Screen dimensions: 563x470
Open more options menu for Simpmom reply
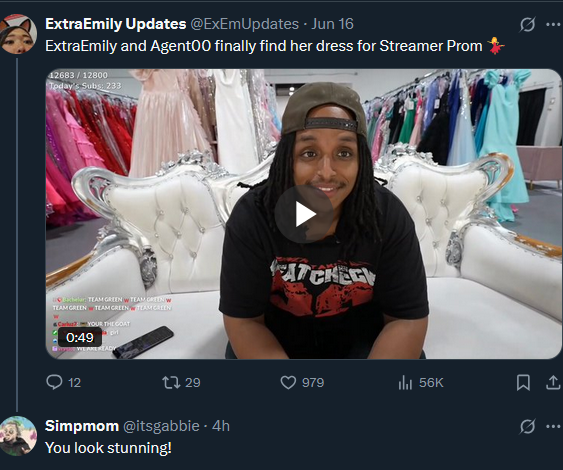(553, 426)
